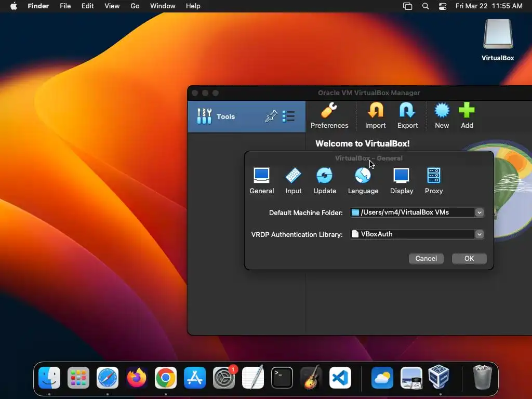Open System Settings from the Dock
The image size is (532, 399).
224,378
